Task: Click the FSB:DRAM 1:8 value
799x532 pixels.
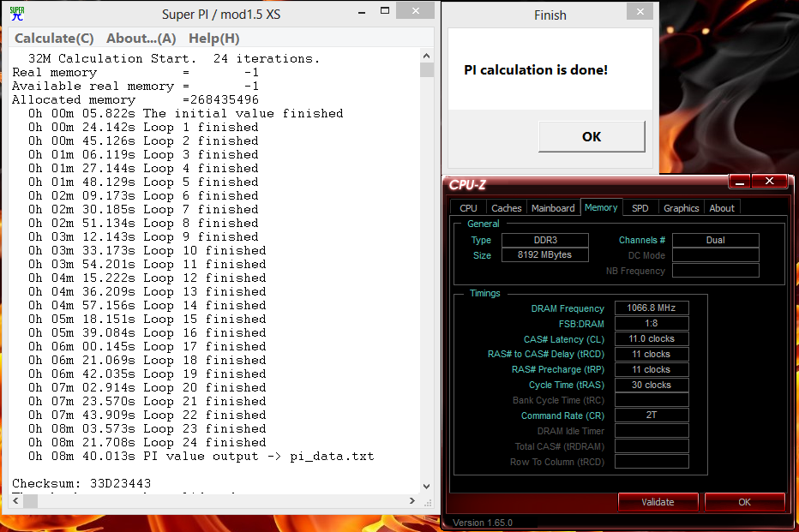Action: click(x=652, y=323)
